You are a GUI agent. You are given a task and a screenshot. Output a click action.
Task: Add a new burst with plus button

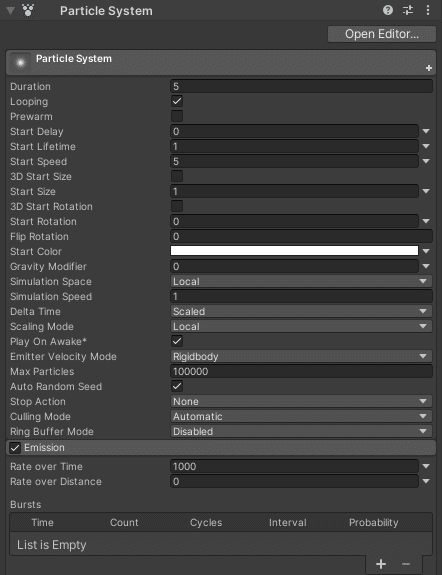pyautogui.click(x=381, y=564)
